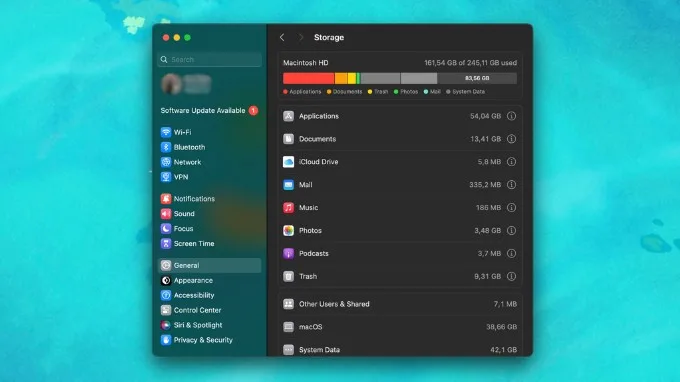
Task: Click the 335,2 MB Mail size value
Action: [485, 185]
